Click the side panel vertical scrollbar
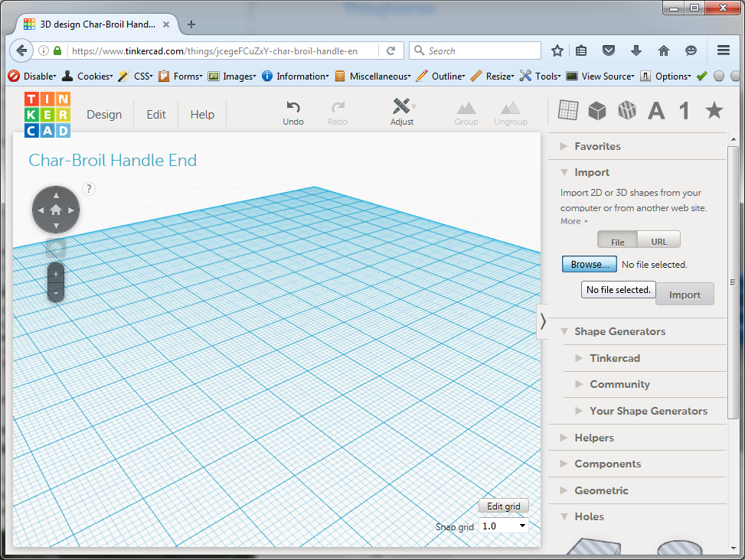This screenshot has height=560, width=745. tap(733, 282)
